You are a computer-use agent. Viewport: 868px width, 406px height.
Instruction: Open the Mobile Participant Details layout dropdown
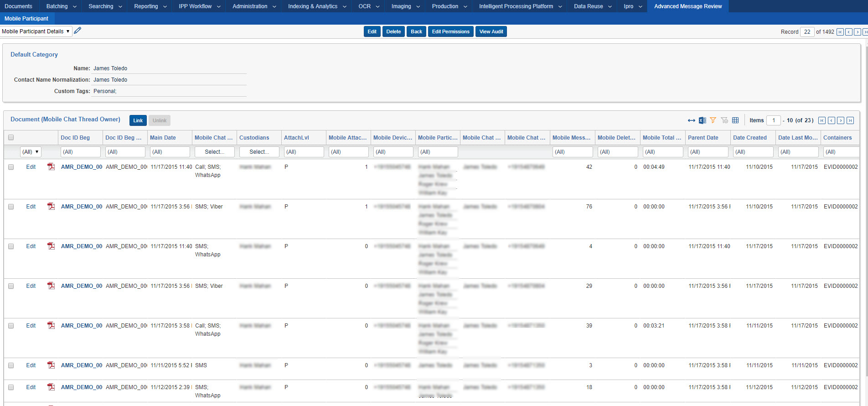click(x=36, y=31)
